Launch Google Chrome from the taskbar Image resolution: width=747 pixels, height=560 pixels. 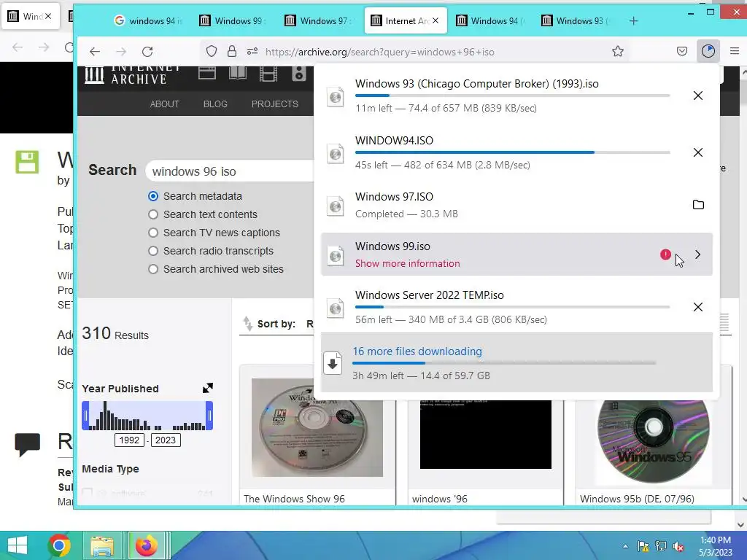[59, 545]
